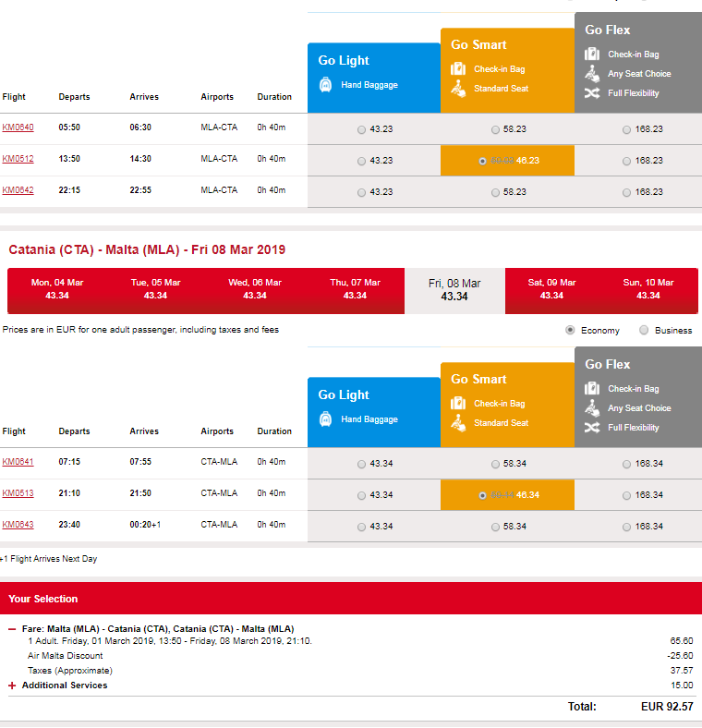
Task: Select the 168.34 Go Flex fare for flight KM0641
Action: [x=626, y=464]
